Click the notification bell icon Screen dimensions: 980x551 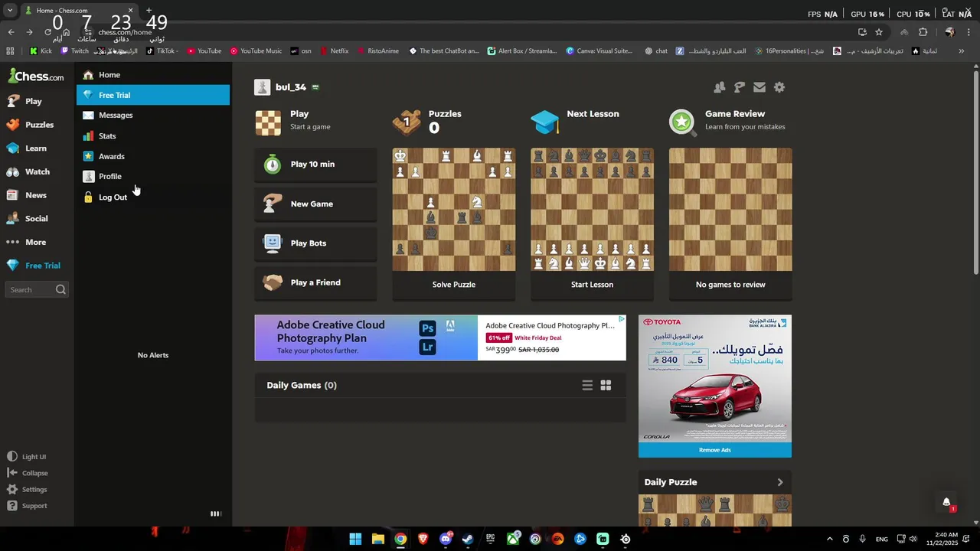coord(946,503)
